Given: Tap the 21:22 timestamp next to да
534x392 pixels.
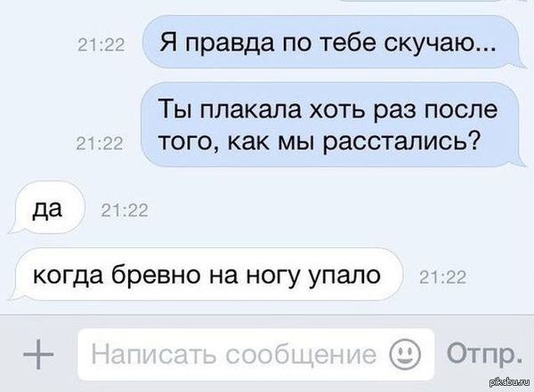Looking at the screenshot, I should pyautogui.click(x=125, y=211).
